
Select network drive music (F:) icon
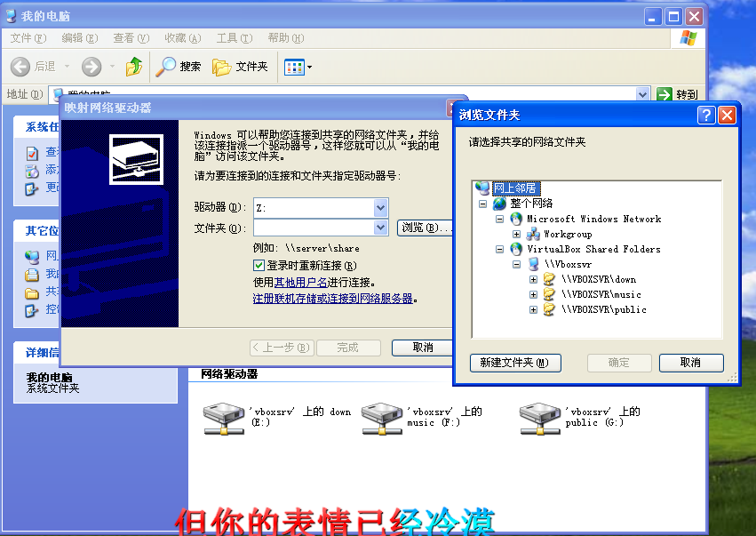click(382, 419)
